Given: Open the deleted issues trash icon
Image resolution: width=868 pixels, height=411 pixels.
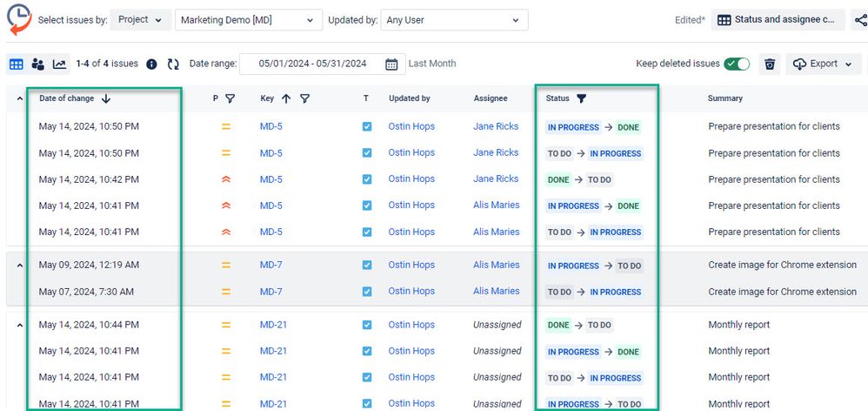Looking at the screenshot, I should click(x=770, y=64).
